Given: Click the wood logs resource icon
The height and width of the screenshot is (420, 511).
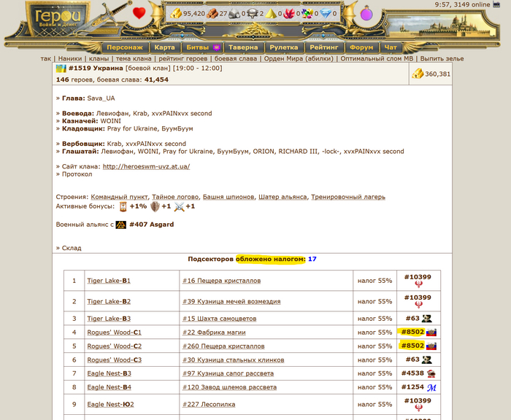Looking at the screenshot, I should click(x=212, y=13).
